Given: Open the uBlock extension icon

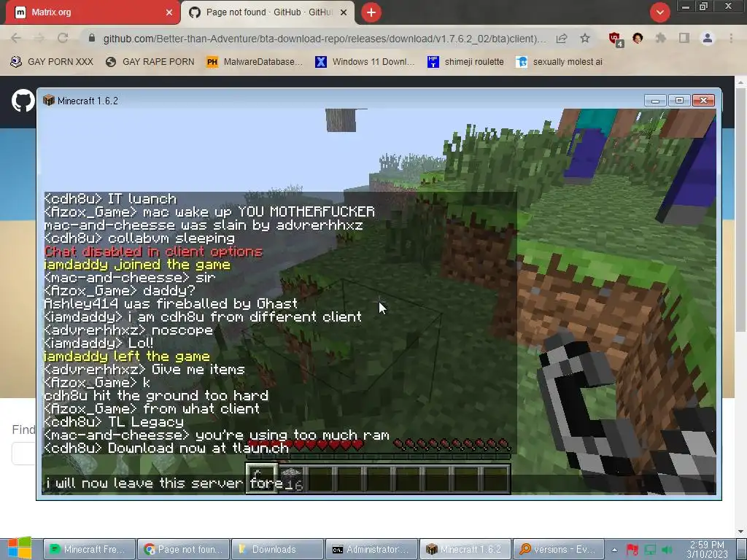Looking at the screenshot, I should coord(616,39).
